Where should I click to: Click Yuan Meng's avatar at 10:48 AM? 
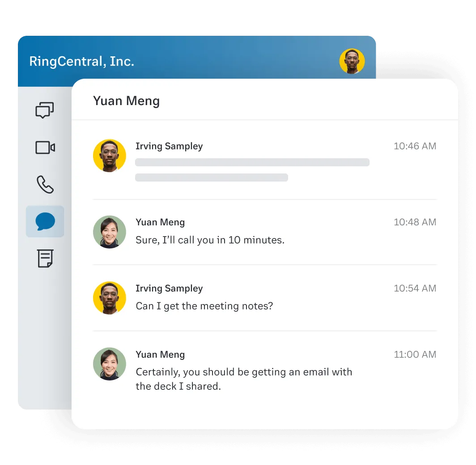(109, 232)
